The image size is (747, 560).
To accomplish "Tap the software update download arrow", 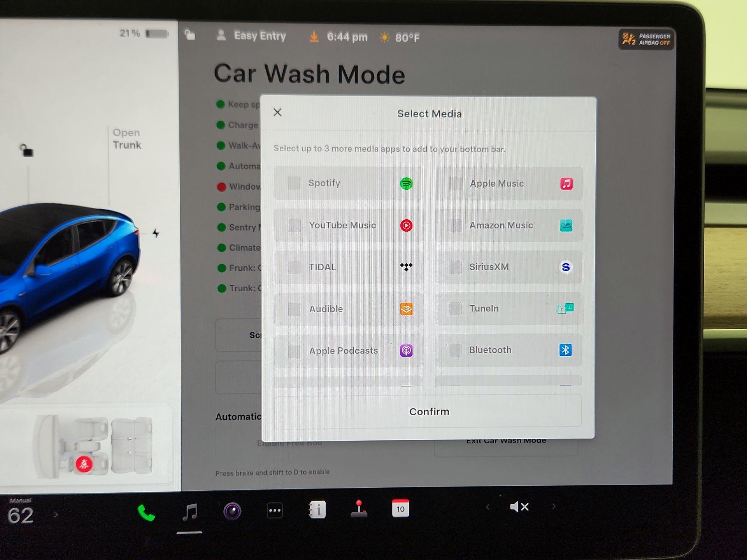I will point(313,37).
